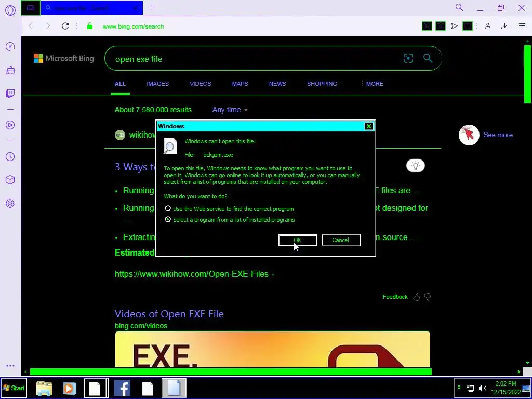Open the profile account icon
The width and height of the screenshot is (532, 399).
tap(488, 26)
